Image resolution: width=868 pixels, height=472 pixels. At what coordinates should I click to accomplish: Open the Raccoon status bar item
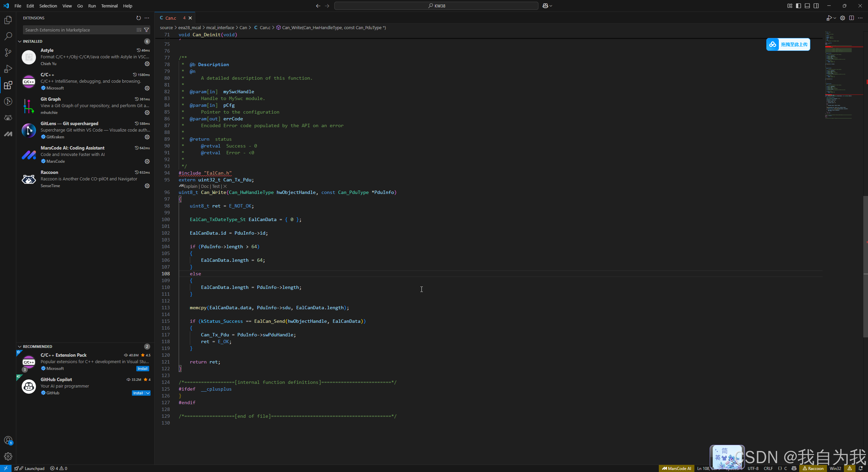(x=814, y=468)
